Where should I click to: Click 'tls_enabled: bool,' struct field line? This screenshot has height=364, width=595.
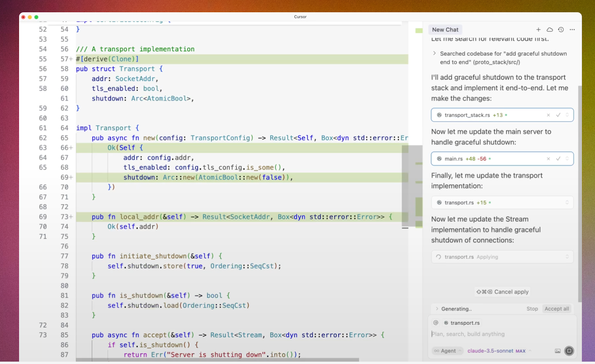coord(127,88)
